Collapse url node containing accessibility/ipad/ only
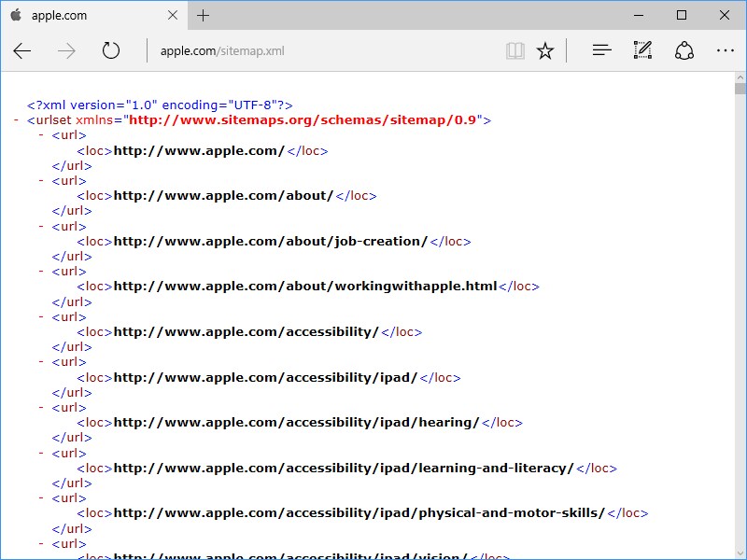Image resolution: width=747 pixels, height=560 pixels. coord(41,362)
